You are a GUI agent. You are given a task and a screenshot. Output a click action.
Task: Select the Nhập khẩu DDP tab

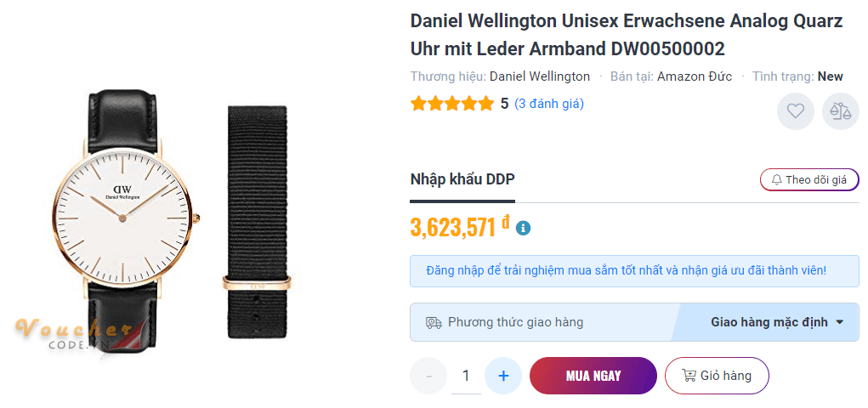click(x=462, y=179)
